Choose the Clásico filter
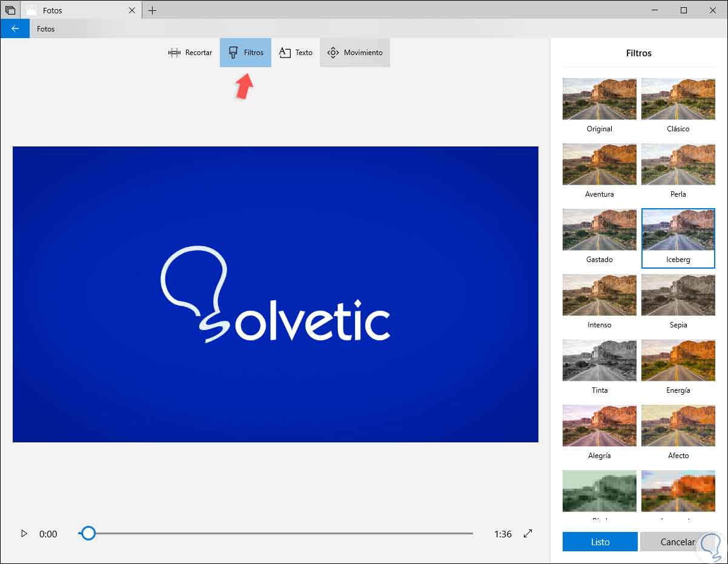The width and height of the screenshot is (728, 564). [678, 99]
